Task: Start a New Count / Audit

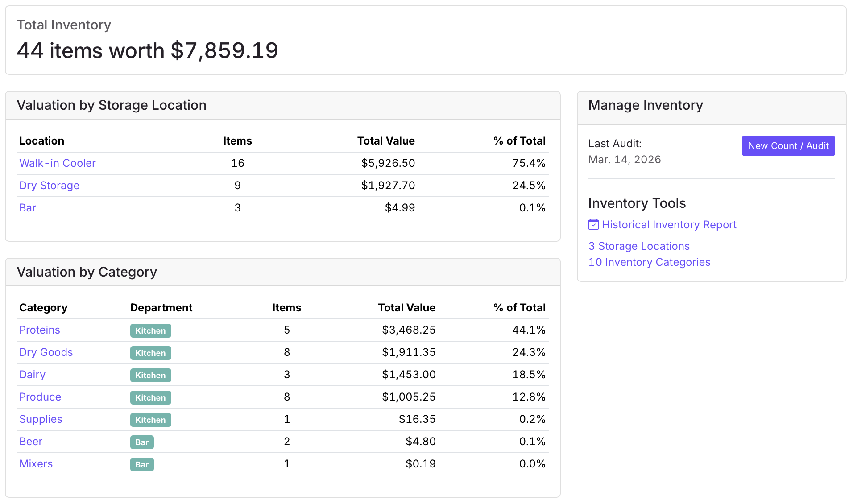Action: (x=788, y=146)
